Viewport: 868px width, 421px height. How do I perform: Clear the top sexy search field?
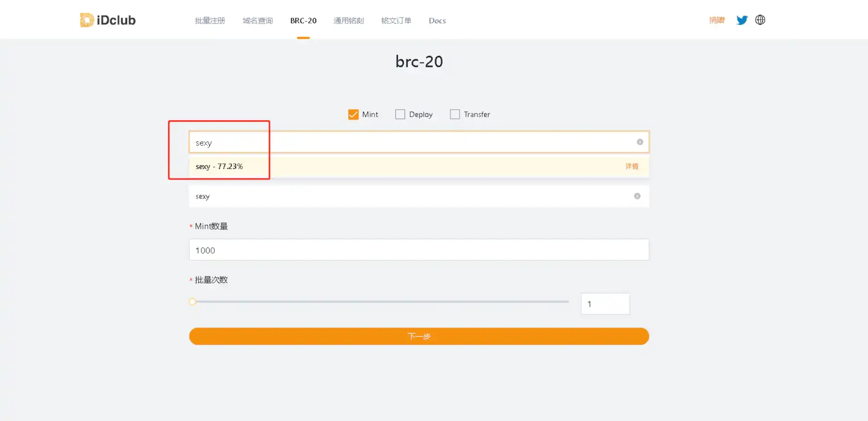coord(640,142)
